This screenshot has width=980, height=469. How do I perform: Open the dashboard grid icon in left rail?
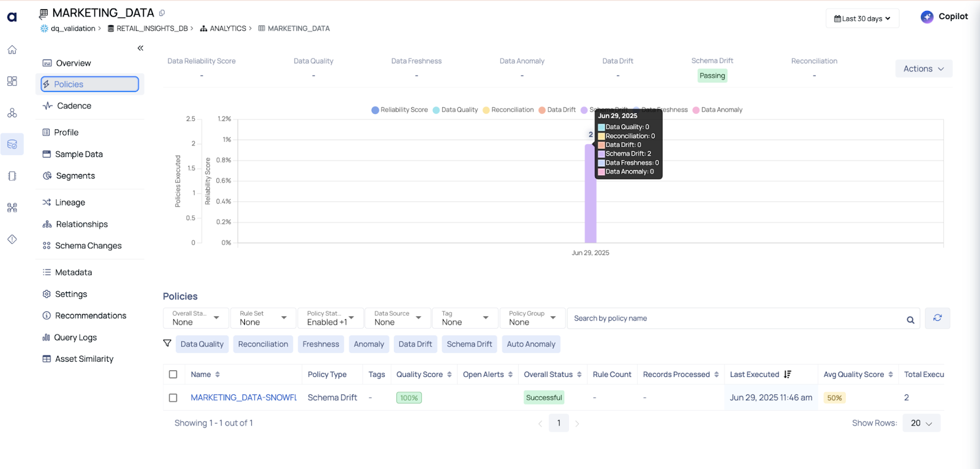12,81
